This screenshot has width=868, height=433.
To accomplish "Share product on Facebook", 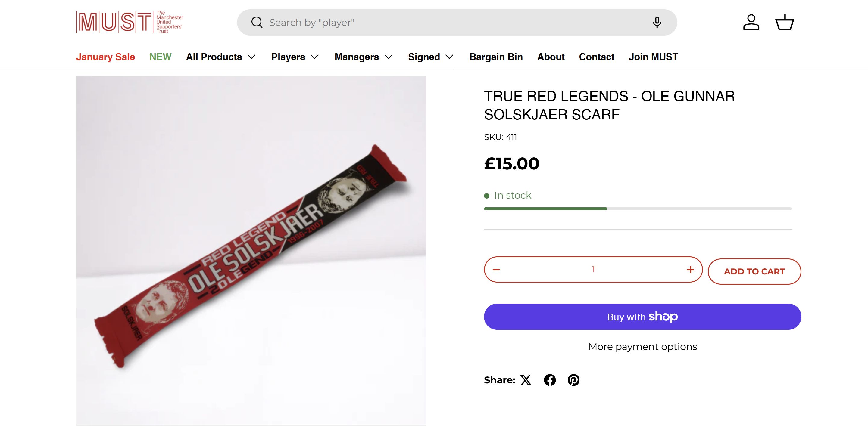I will pyautogui.click(x=550, y=380).
